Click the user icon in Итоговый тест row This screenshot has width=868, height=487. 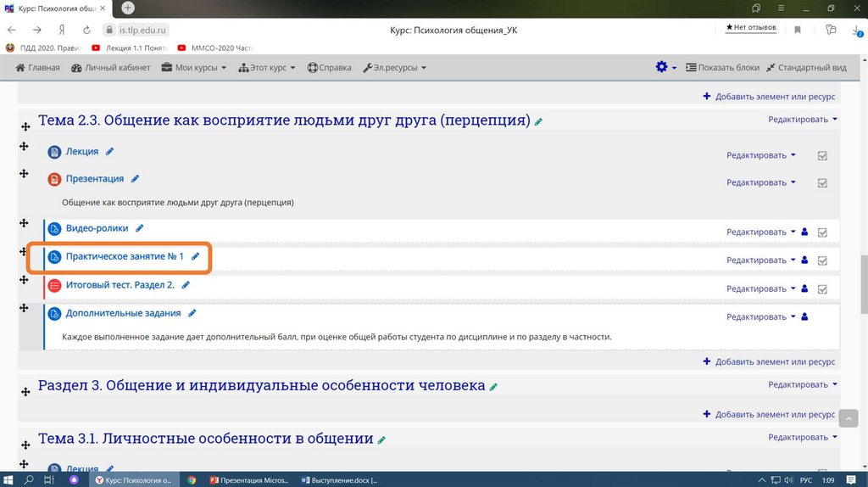[804, 288]
